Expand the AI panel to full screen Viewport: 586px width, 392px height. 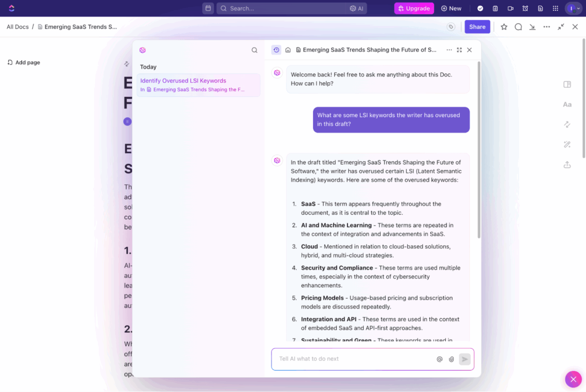pyautogui.click(x=459, y=50)
